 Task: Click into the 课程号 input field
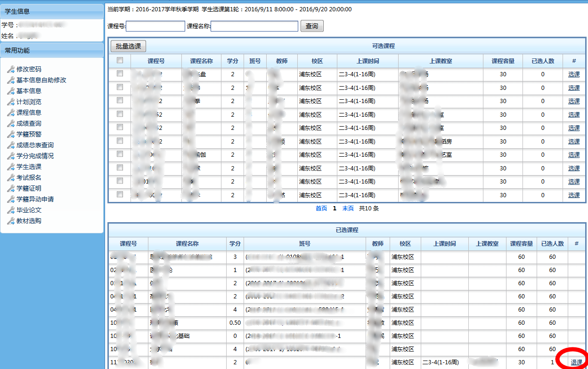click(x=155, y=26)
